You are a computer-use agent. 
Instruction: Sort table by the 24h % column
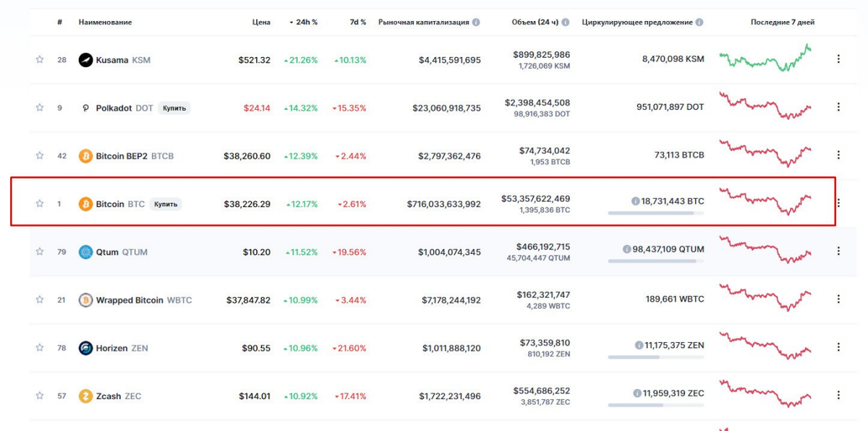[304, 22]
